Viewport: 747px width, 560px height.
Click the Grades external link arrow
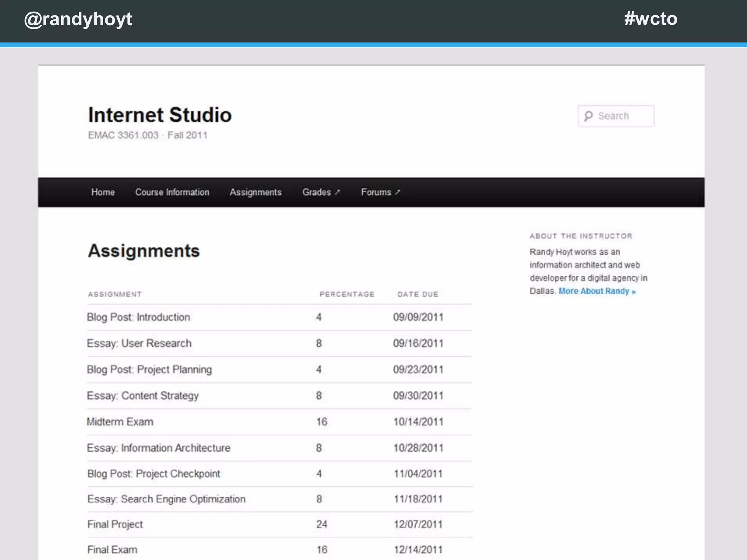coord(337,192)
